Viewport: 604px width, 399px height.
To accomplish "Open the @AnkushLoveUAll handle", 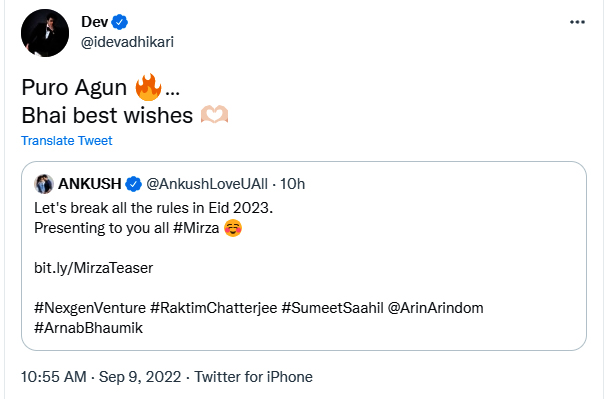I will (x=207, y=184).
